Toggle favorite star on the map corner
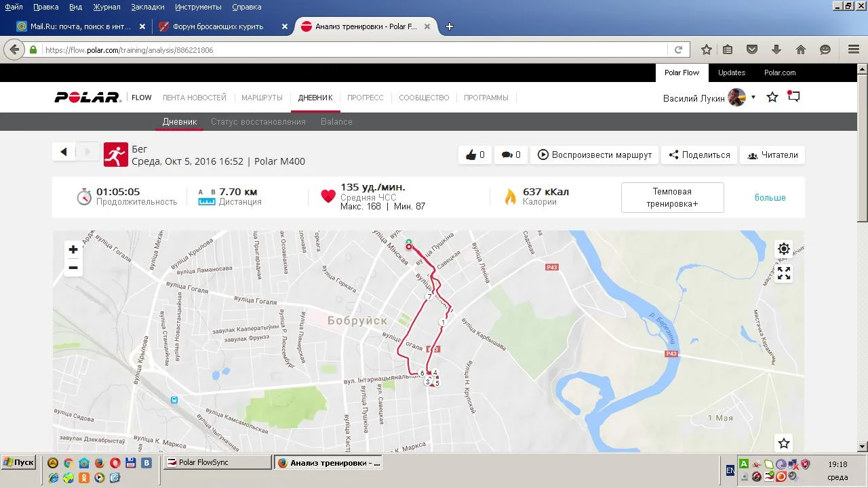868x488 pixels. point(784,443)
